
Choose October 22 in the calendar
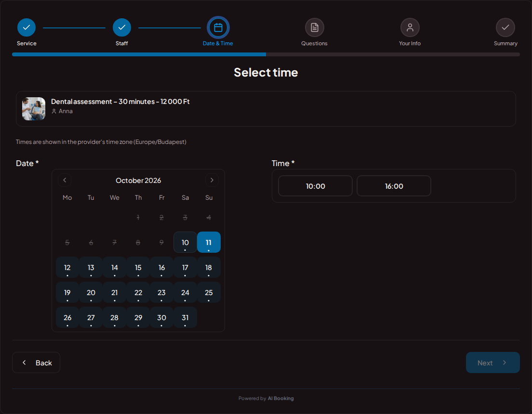pyautogui.click(x=138, y=292)
